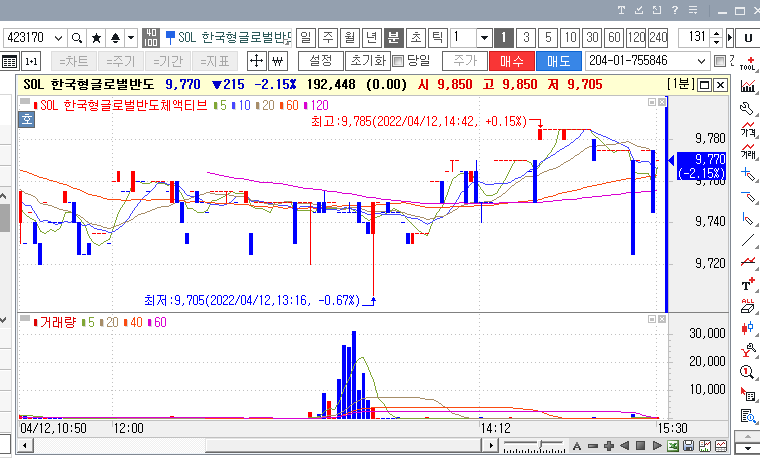The image size is (760, 459).
Task: Open the =차트 menu
Action: tap(74, 62)
